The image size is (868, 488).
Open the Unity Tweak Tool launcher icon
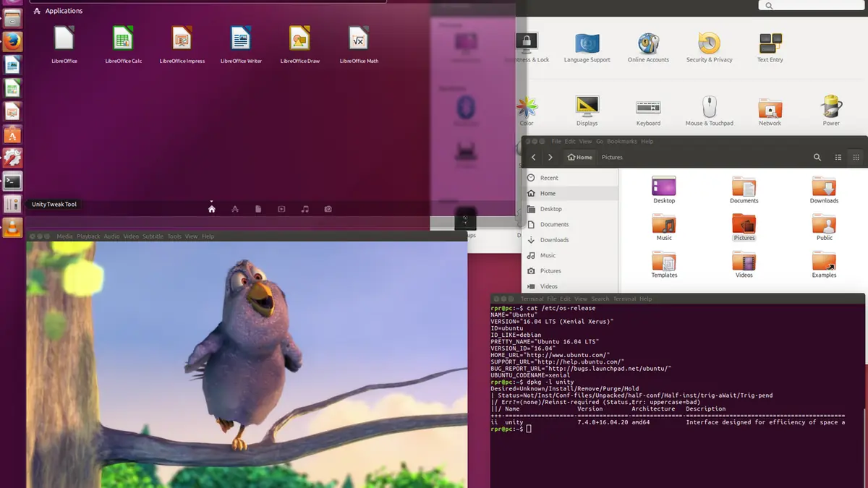coord(12,205)
